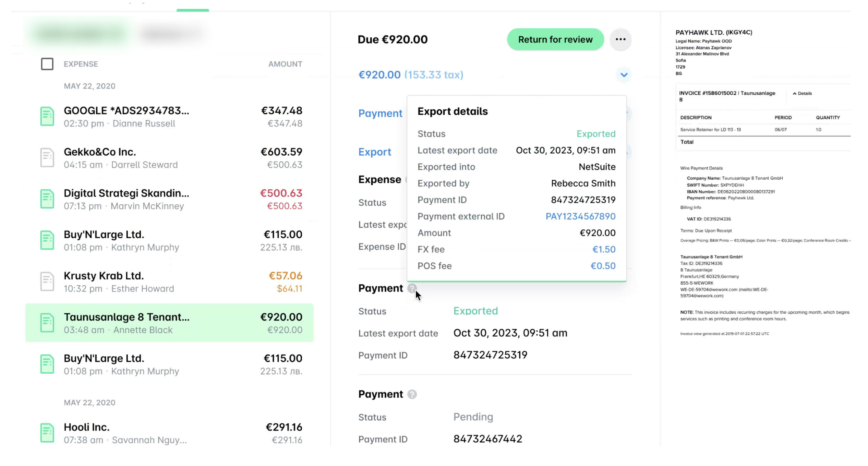Click the green receipt icon on GOOGLE *ADS expense
The width and height of the screenshot is (868, 466).
(x=47, y=116)
